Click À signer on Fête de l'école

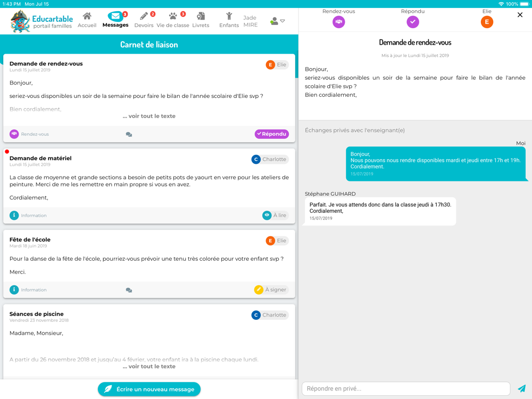click(x=271, y=290)
